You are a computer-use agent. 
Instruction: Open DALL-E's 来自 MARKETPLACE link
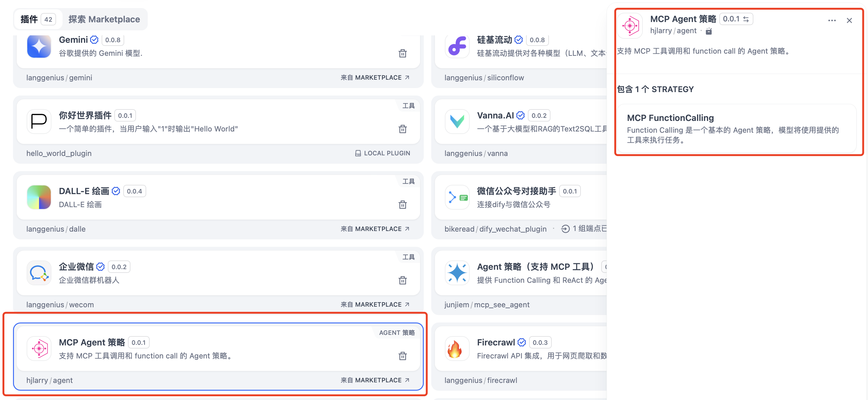click(375, 229)
